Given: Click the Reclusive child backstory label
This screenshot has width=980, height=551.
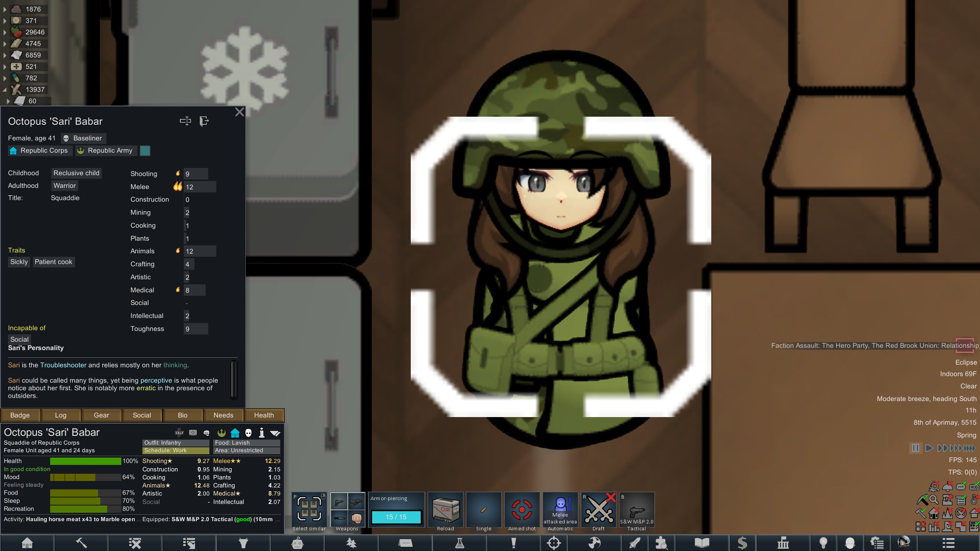Looking at the screenshot, I should 76,173.
